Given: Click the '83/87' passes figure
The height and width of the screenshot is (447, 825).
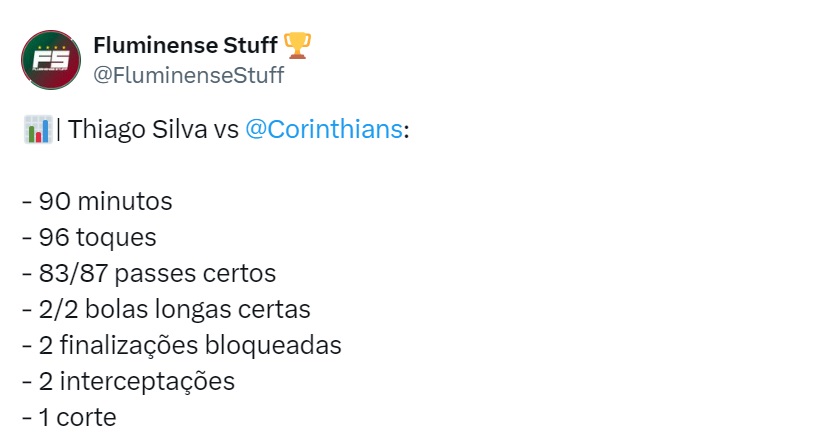Looking at the screenshot, I should tap(73, 273).
